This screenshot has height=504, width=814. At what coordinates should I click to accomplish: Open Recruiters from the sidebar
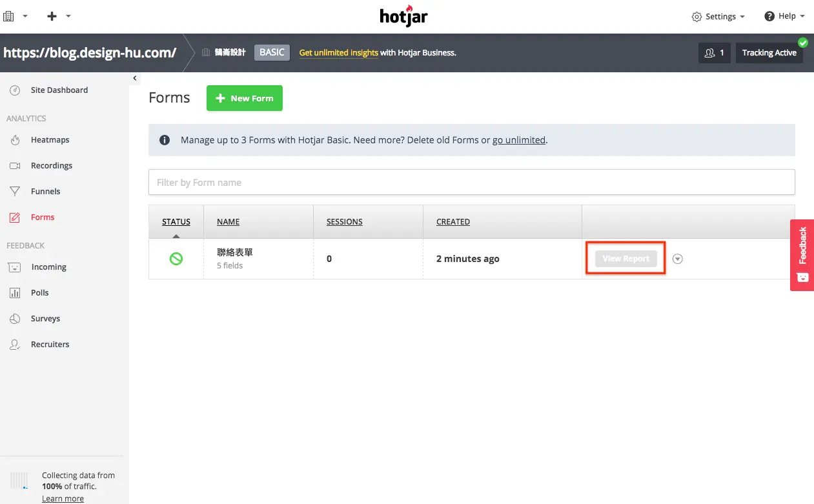[x=50, y=345]
